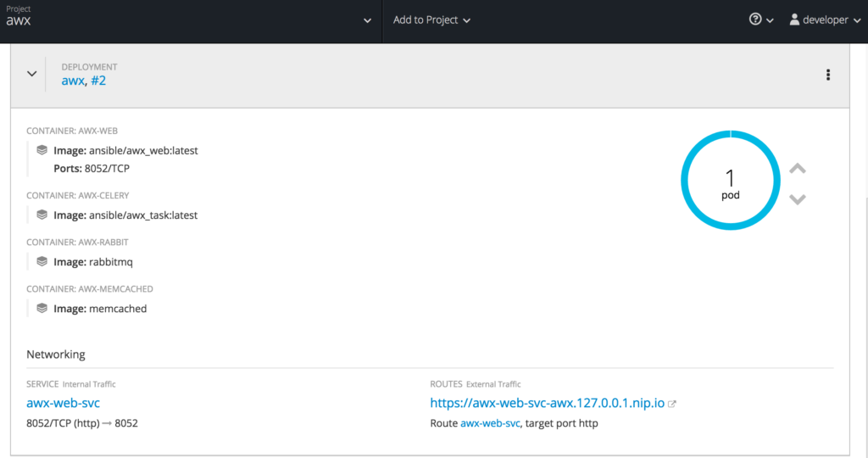Click the 1 pod donut chart
Viewport: 868px width, 458px height.
(x=730, y=180)
